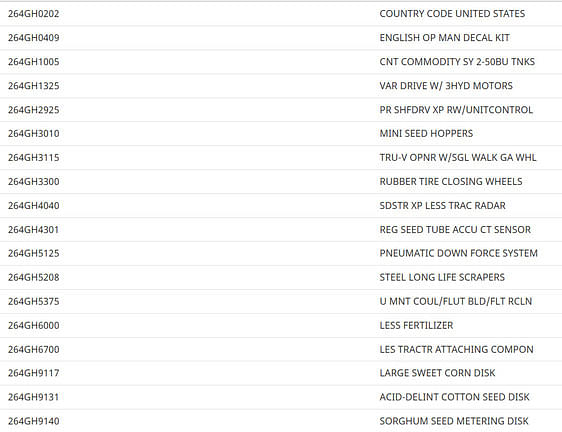
Task: Select VAR DRIVE W/ 3HYD MOTORS description
Action: [446, 86]
